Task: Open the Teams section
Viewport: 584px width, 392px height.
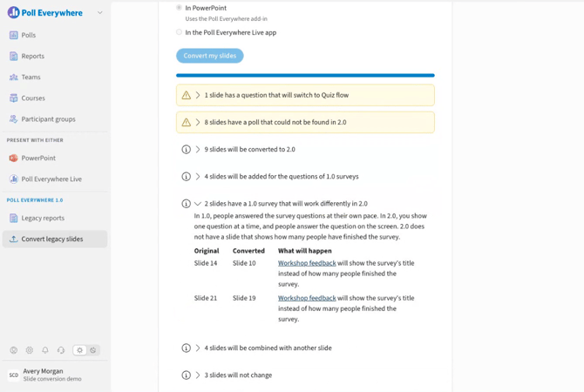Action: [x=31, y=77]
